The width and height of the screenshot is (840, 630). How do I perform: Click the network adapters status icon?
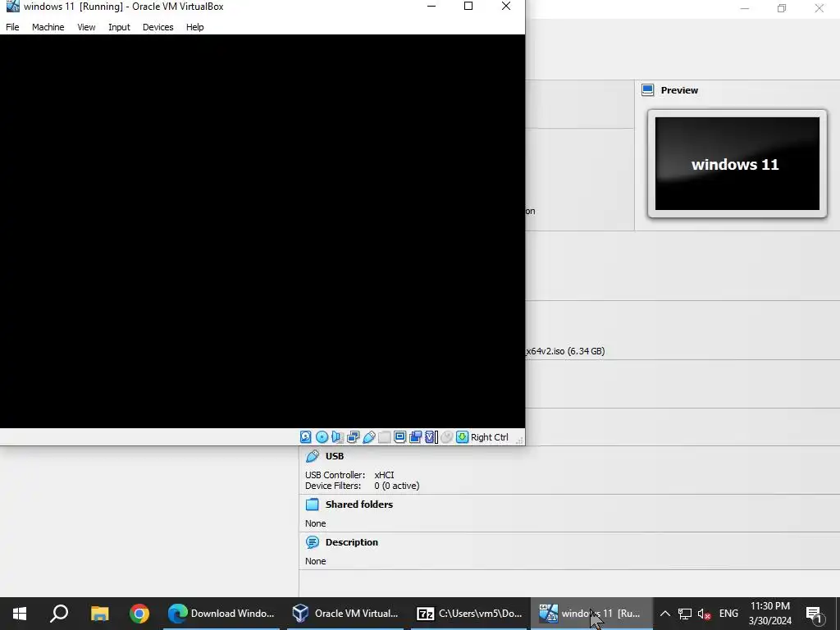(353, 437)
